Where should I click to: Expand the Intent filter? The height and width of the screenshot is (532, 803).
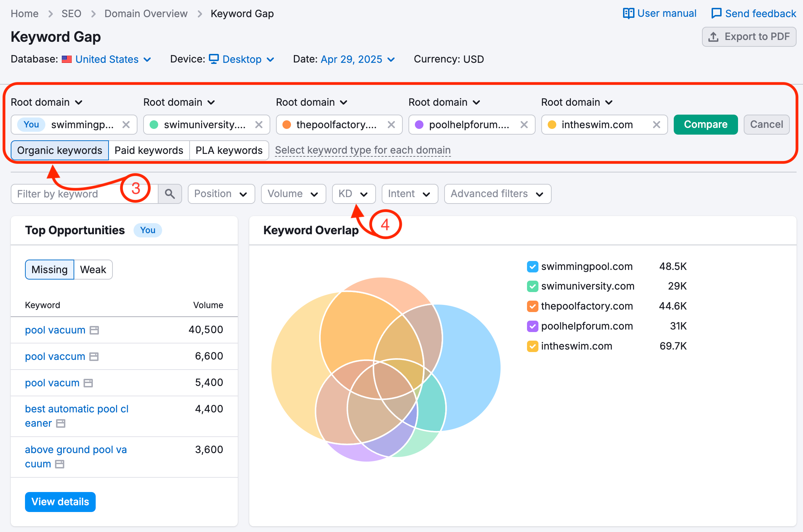[410, 194]
